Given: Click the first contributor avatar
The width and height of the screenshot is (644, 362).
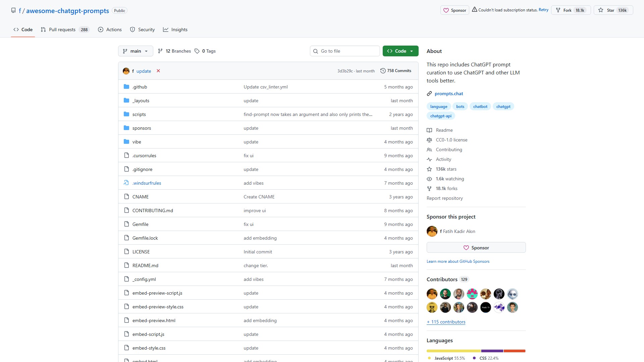Looking at the screenshot, I should 432,294.
